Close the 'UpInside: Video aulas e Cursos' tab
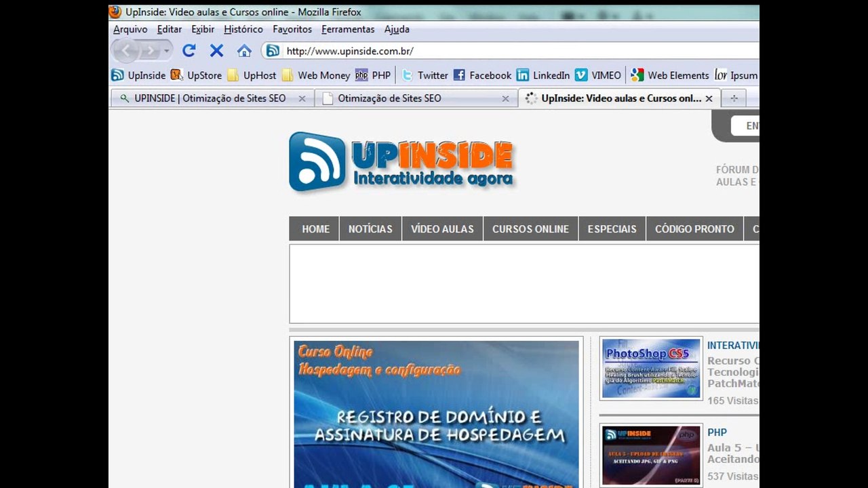This screenshot has width=868, height=488. (709, 98)
